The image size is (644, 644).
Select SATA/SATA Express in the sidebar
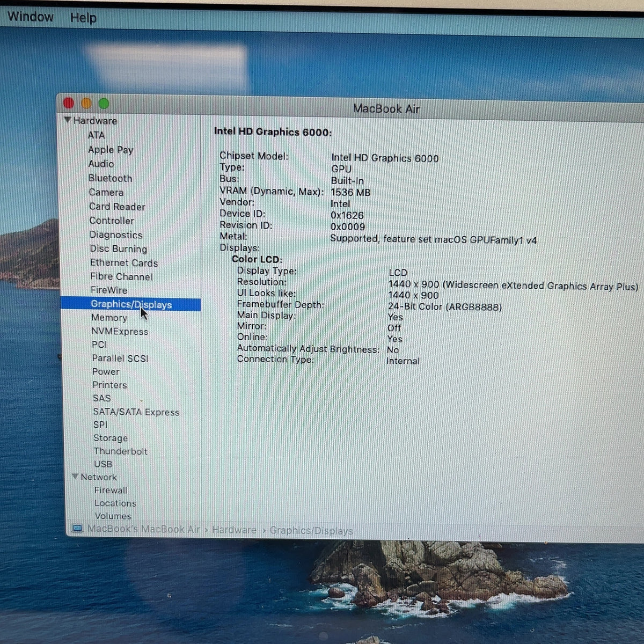point(136,412)
